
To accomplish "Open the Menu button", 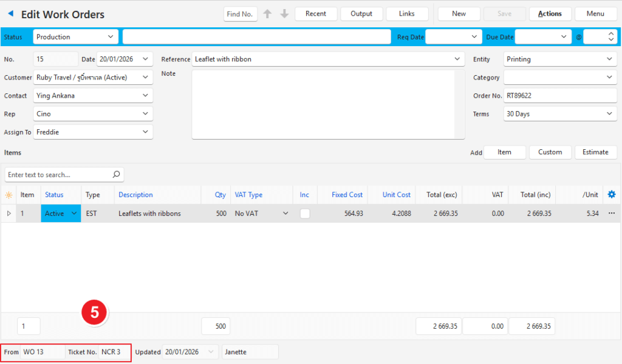I will (x=595, y=14).
